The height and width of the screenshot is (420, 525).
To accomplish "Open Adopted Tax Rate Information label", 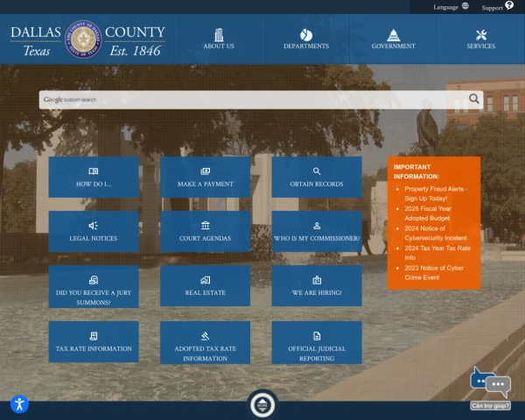I will [x=206, y=353].
